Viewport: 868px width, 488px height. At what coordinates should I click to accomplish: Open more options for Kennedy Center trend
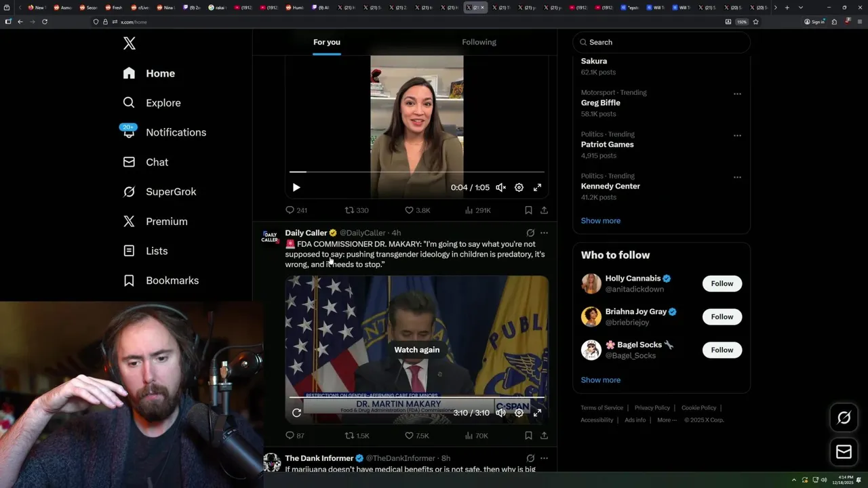pos(737,177)
